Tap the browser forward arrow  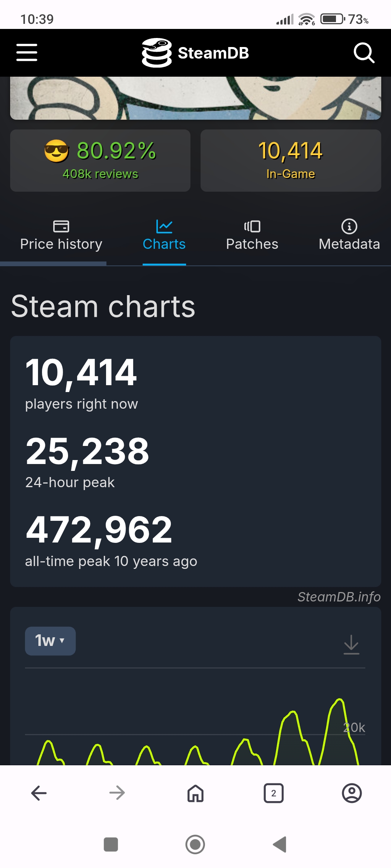pos(117,793)
